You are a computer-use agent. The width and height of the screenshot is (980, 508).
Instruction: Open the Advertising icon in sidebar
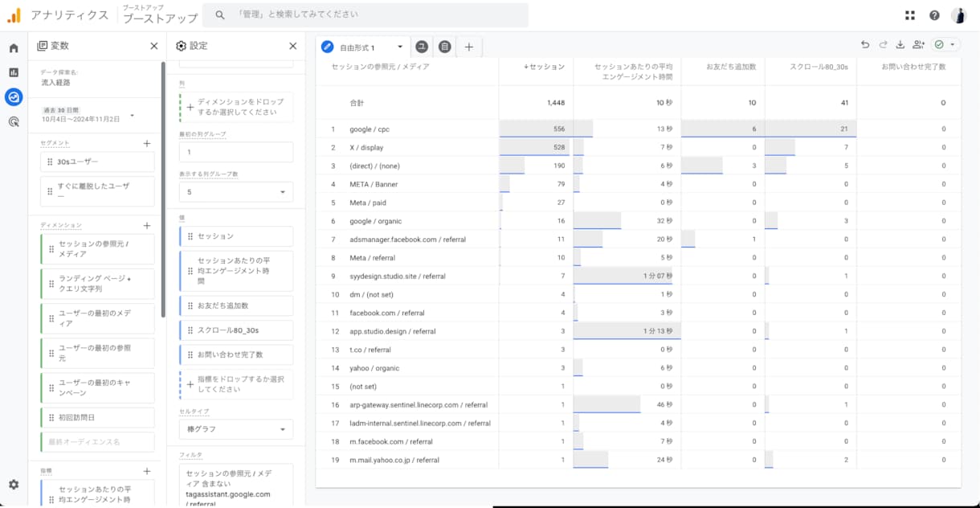coord(14,122)
